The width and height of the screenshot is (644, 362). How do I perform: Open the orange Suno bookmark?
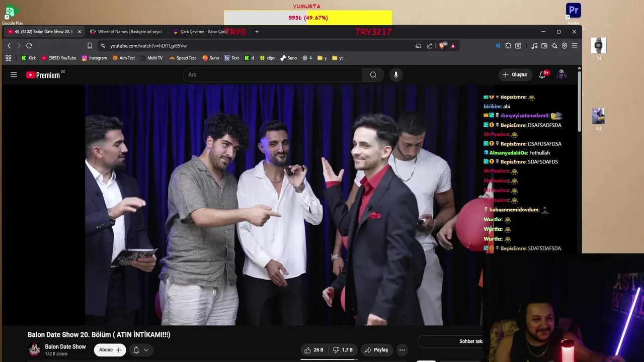[210, 58]
